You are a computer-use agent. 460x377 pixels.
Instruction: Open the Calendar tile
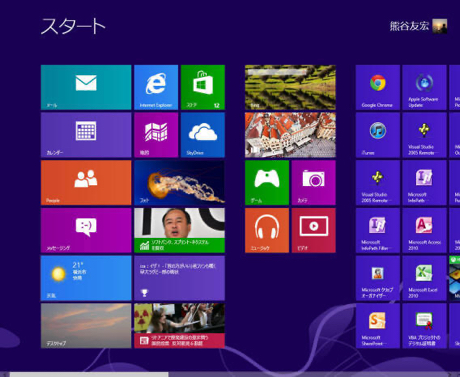pos(86,135)
